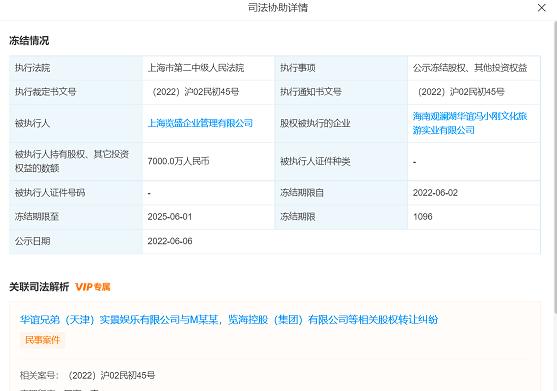
Task: Click the 被执行人证件号码 label cell
Action: pos(76,193)
